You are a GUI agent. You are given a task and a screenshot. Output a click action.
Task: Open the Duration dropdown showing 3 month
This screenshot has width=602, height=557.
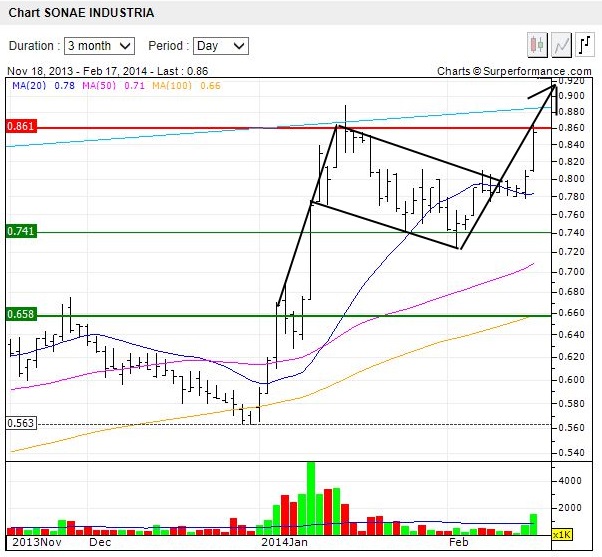pyautogui.click(x=99, y=46)
